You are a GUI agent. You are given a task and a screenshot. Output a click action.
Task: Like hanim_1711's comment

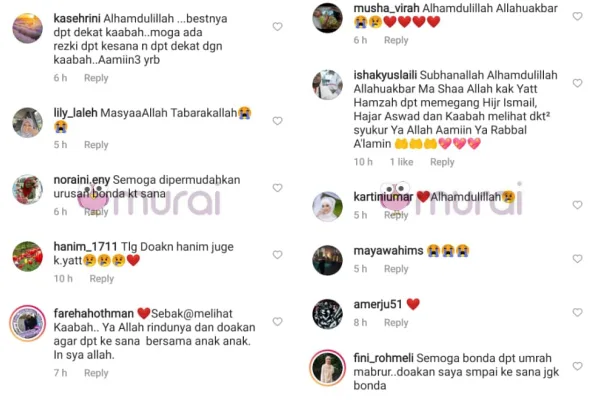click(277, 255)
